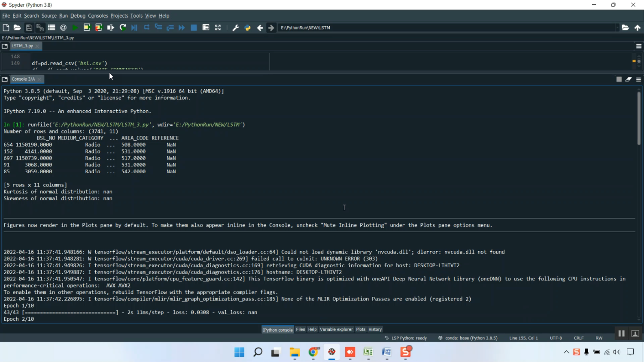Viewport: 644px width, 362px height.
Task: Click the blue Stop debugging square
Action: coord(194,27)
